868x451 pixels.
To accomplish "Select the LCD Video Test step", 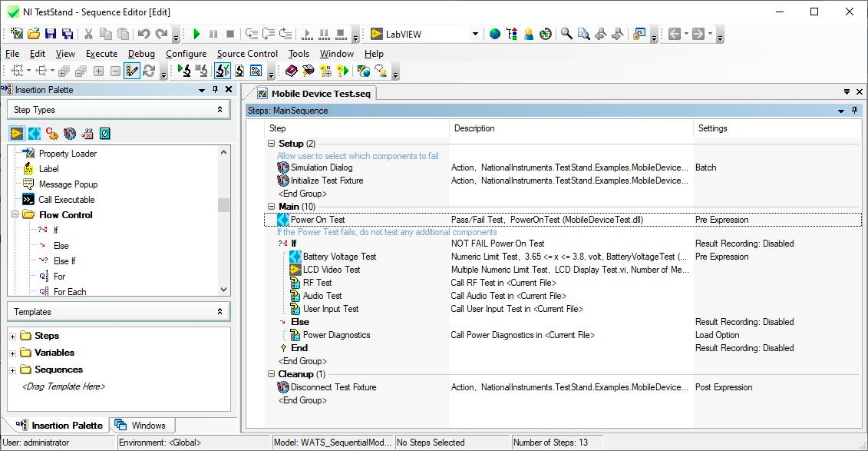I will click(x=331, y=269).
